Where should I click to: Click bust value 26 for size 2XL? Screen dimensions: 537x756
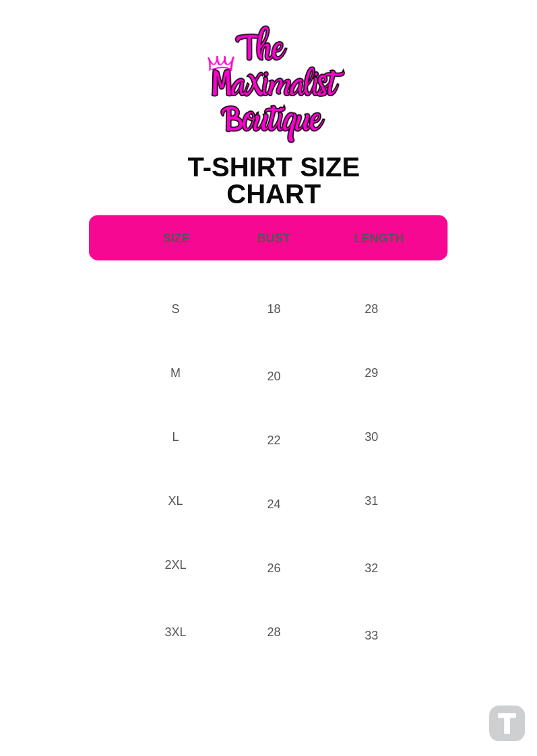click(274, 568)
